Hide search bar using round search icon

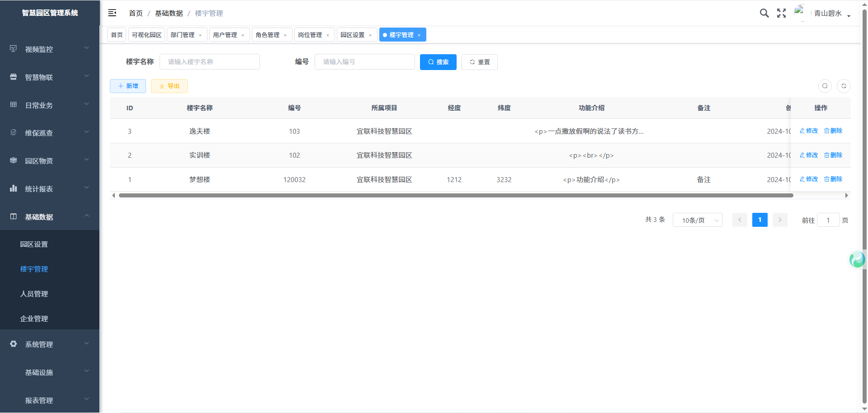pyautogui.click(x=825, y=86)
